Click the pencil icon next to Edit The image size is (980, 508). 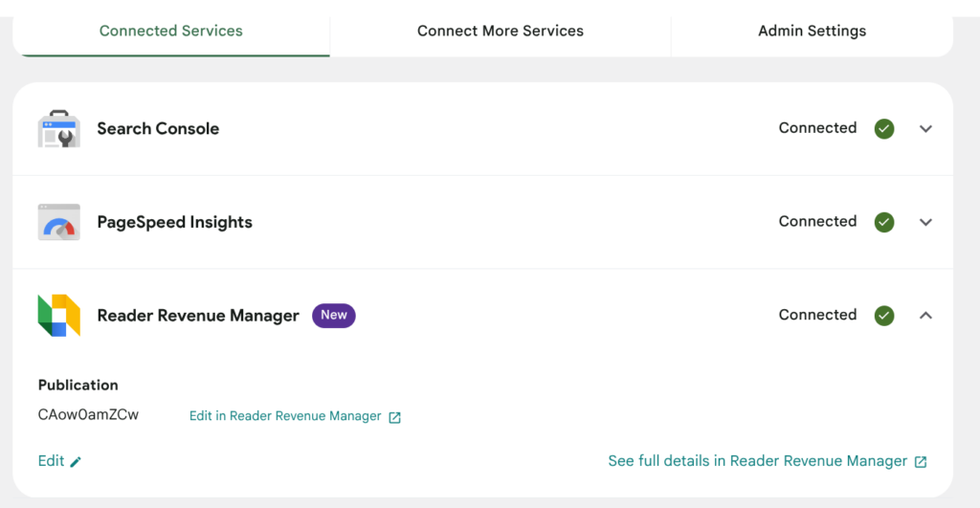pos(76,462)
